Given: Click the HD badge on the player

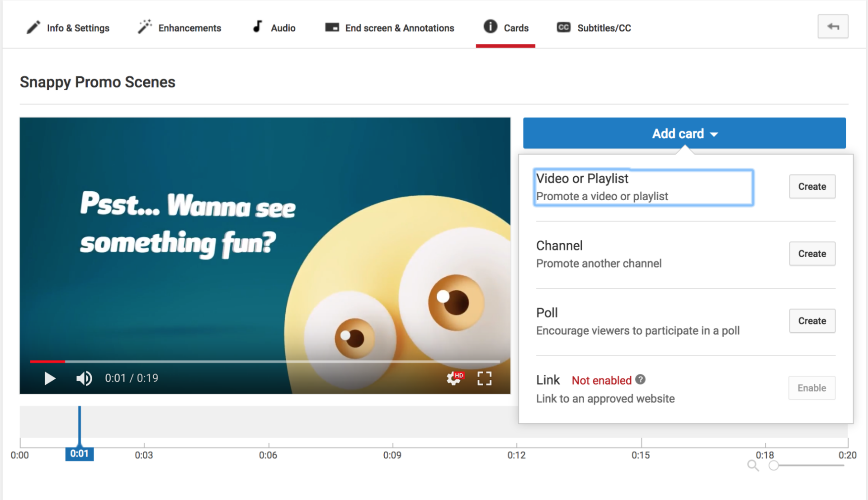Looking at the screenshot, I should click(x=460, y=374).
